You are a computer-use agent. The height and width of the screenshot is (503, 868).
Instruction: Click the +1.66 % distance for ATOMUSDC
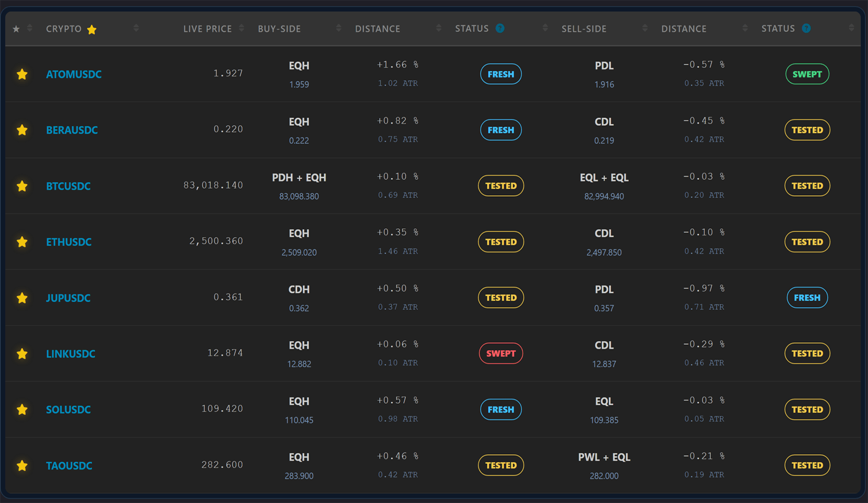[398, 65]
